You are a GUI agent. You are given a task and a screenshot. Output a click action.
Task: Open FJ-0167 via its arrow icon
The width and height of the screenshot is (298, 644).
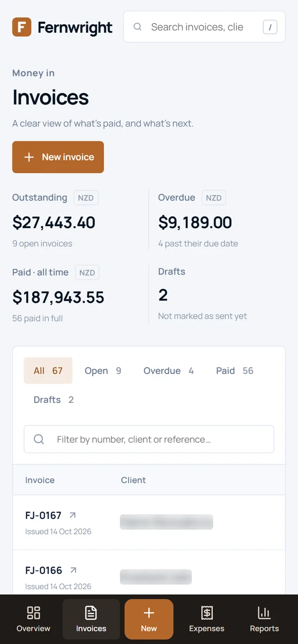tap(73, 515)
